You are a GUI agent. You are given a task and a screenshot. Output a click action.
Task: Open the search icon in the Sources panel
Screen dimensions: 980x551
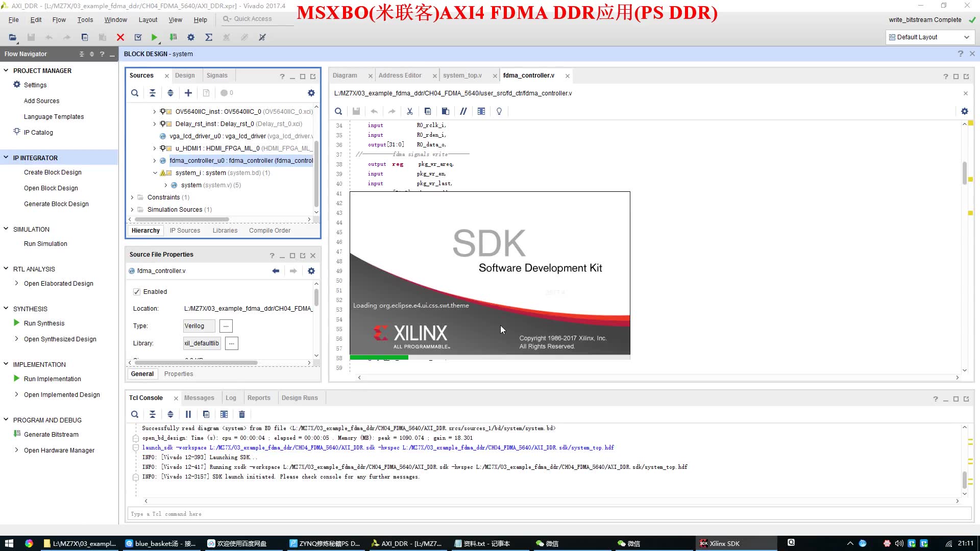point(135,93)
